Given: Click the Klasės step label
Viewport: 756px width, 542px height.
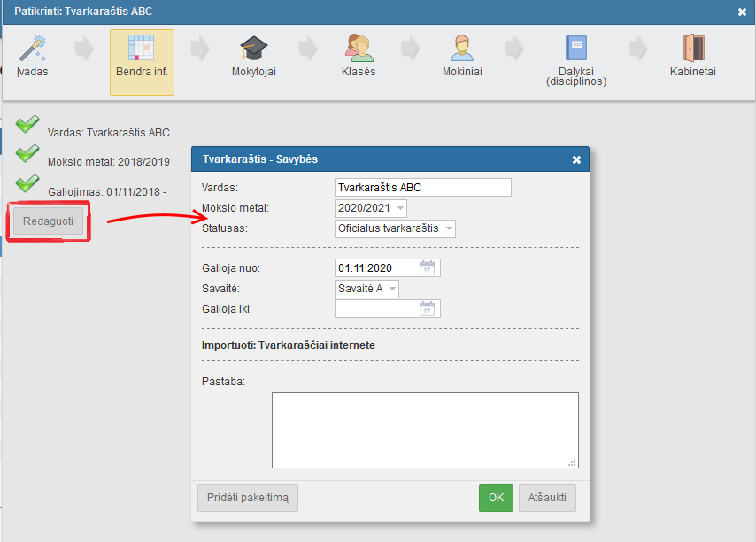Looking at the screenshot, I should (359, 72).
